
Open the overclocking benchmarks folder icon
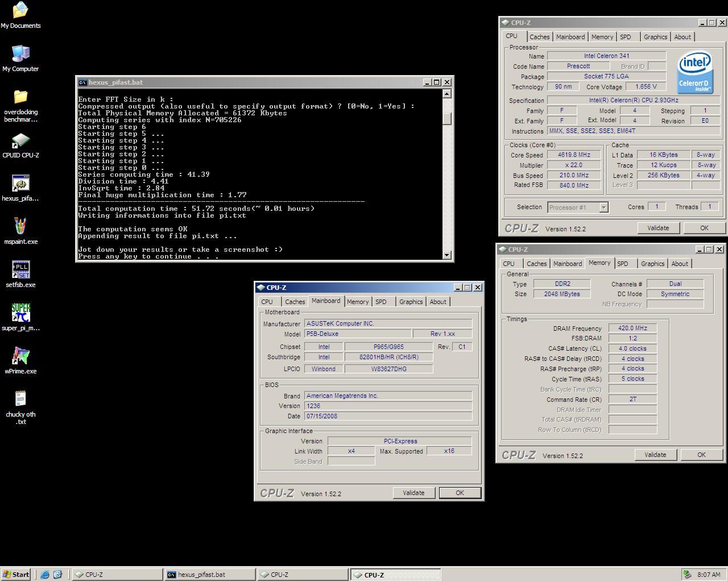pos(20,106)
